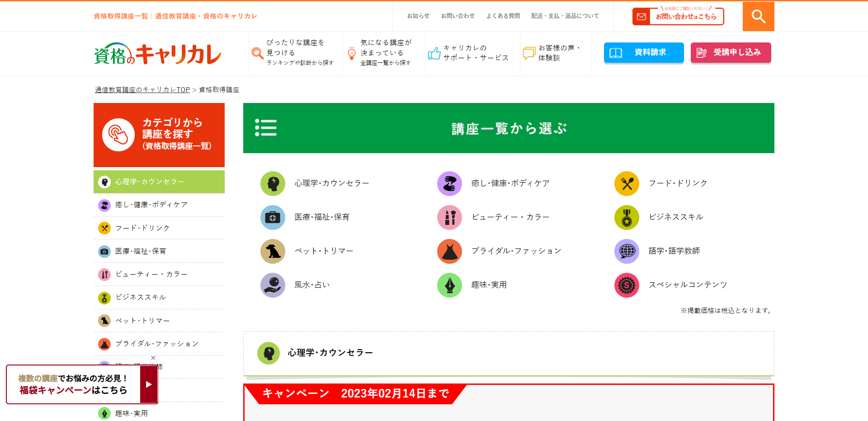
Task: Click sidebar 癒し・健康・ボディケア icon
Action: tap(104, 205)
